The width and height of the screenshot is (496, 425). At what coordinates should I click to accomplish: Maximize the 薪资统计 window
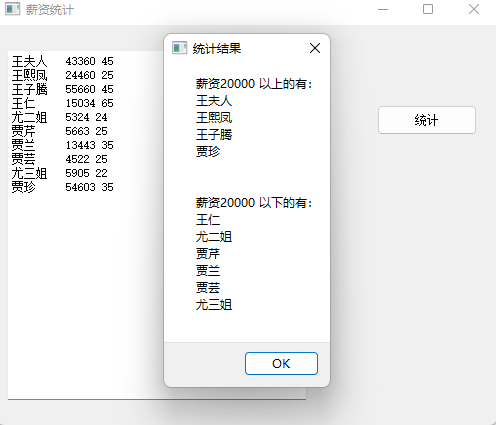click(x=428, y=9)
